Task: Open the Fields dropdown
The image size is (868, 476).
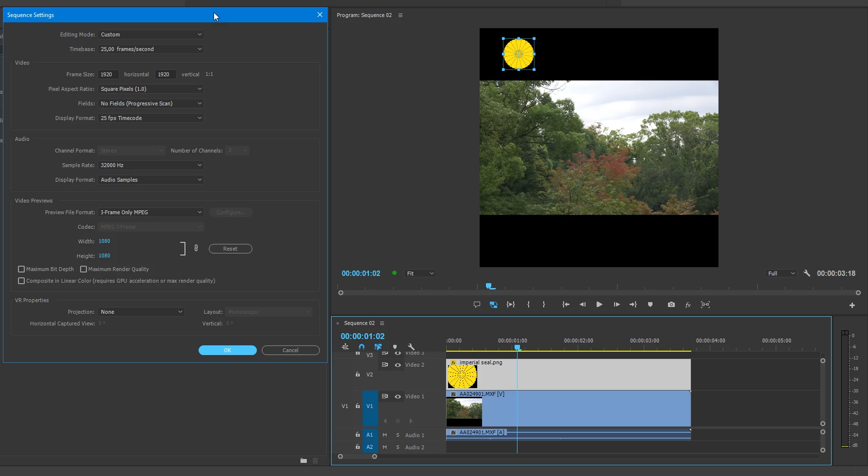Action: point(151,103)
